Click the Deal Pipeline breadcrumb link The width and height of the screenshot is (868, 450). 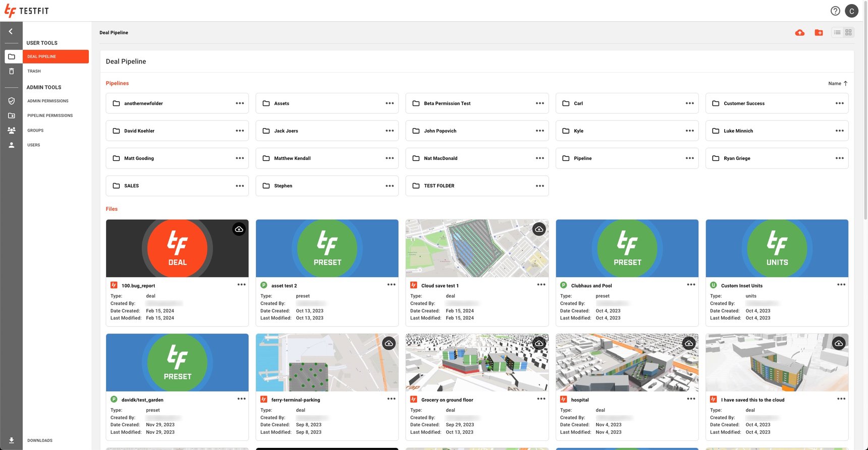pyautogui.click(x=114, y=33)
